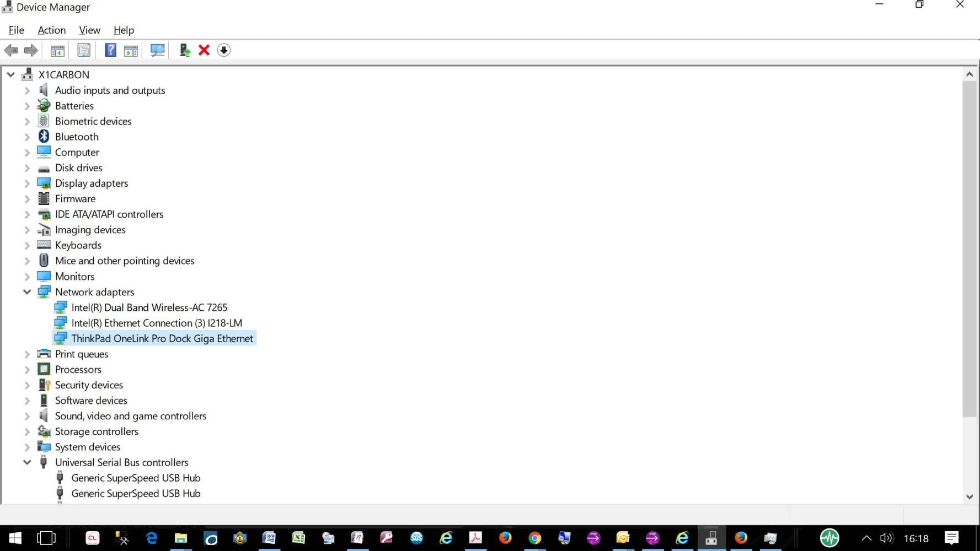
Task: Click the Bluetooth symbol icon in tree
Action: point(44,136)
